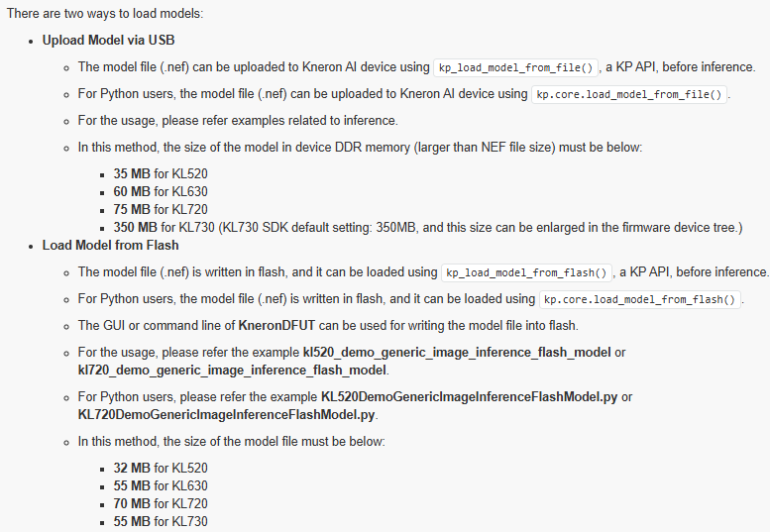Click KL720DemoGenericImageInferenceFlashModel.py file name
The image size is (770, 532).
click(x=226, y=415)
